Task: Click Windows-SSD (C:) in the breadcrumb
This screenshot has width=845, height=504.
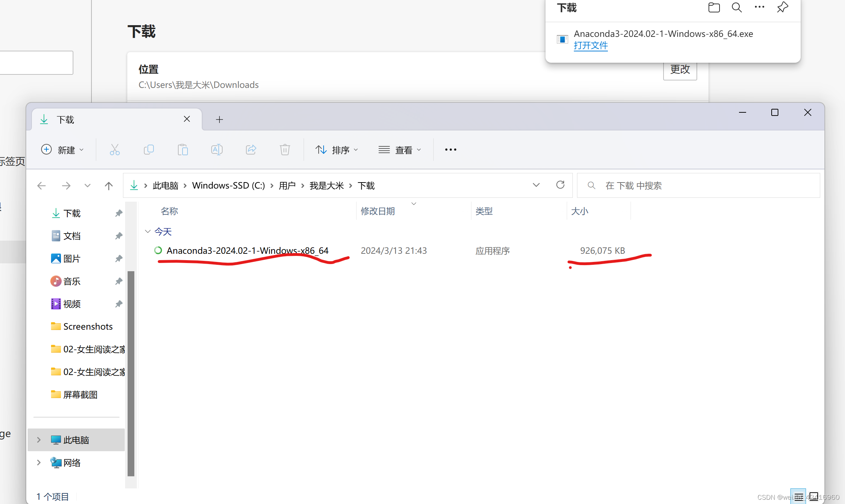Action: pyautogui.click(x=229, y=186)
